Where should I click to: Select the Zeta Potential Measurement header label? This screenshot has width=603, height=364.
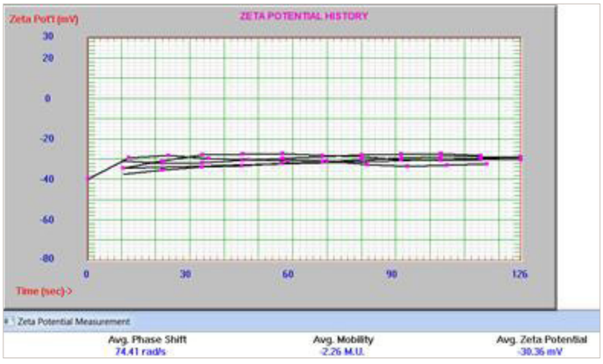[x=75, y=321]
